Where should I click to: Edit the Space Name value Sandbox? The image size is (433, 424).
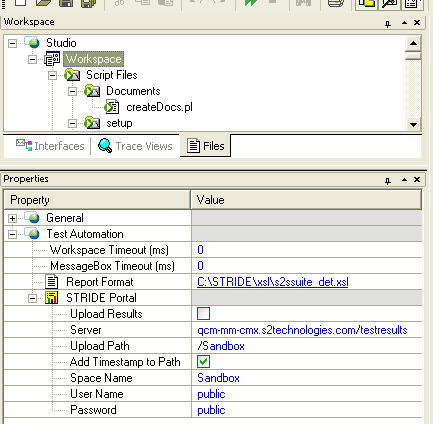tap(306, 378)
